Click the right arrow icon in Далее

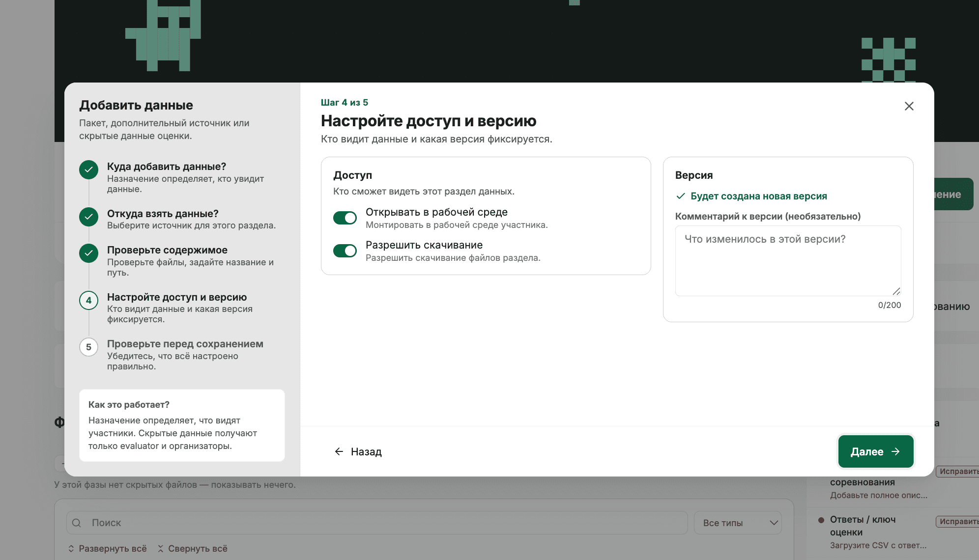[x=895, y=451]
